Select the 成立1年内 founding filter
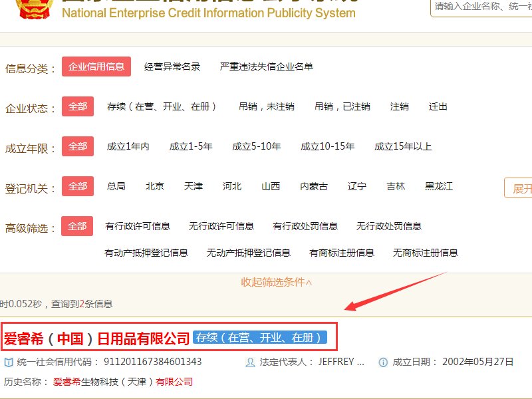The height and width of the screenshot is (399, 532). click(127, 146)
